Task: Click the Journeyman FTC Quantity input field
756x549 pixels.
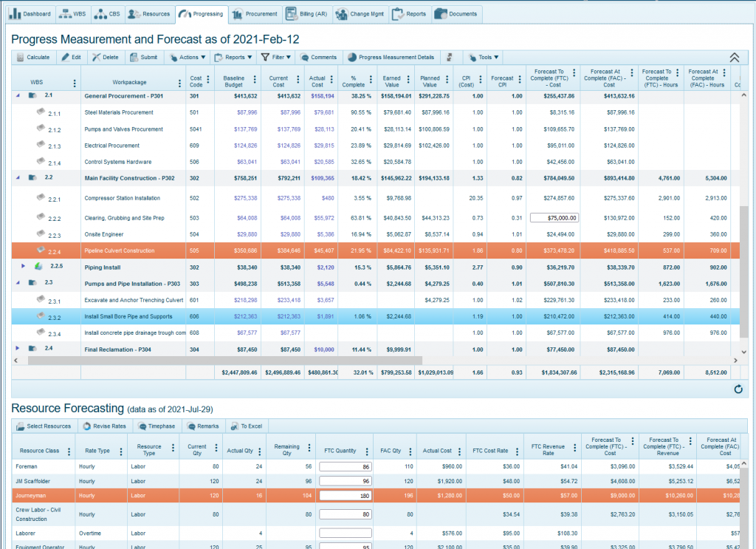Action: 345,495
